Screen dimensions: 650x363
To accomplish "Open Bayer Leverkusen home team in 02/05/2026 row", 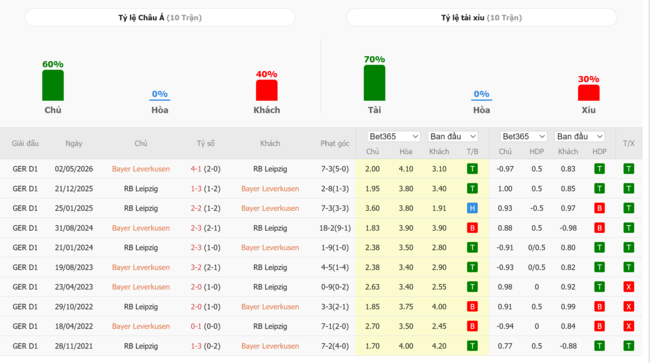I will 141,169.
